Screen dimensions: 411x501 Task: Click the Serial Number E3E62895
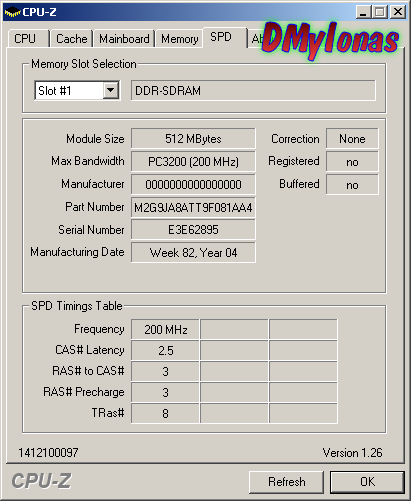click(193, 230)
